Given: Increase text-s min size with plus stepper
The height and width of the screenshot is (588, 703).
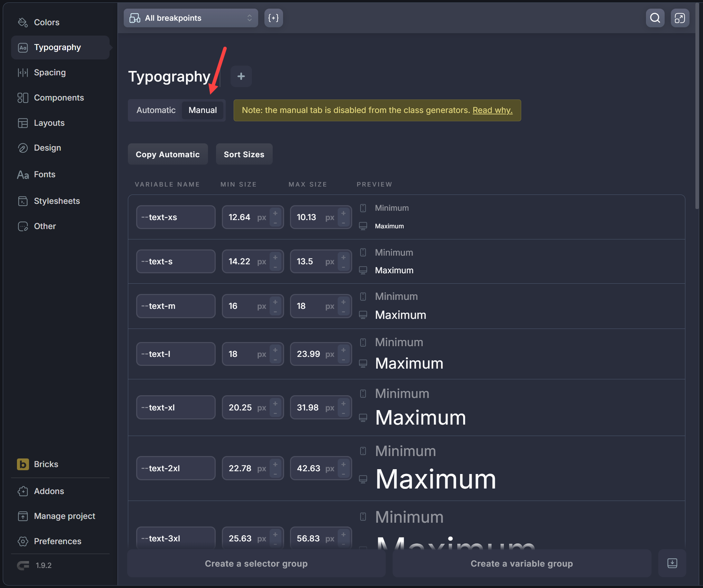Looking at the screenshot, I should pyautogui.click(x=275, y=257).
